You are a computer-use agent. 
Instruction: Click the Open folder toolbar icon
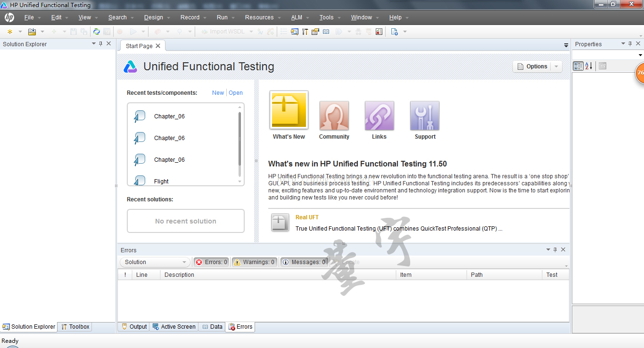pos(32,32)
